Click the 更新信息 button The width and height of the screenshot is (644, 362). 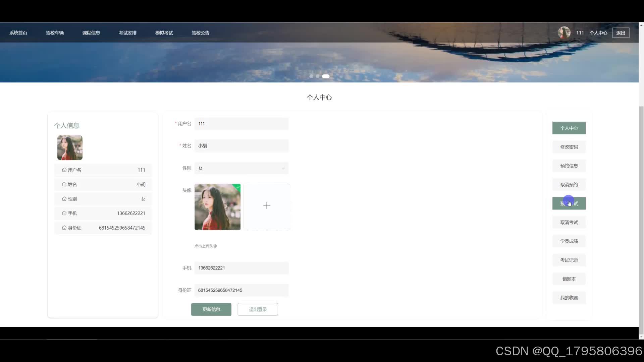[211, 309]
